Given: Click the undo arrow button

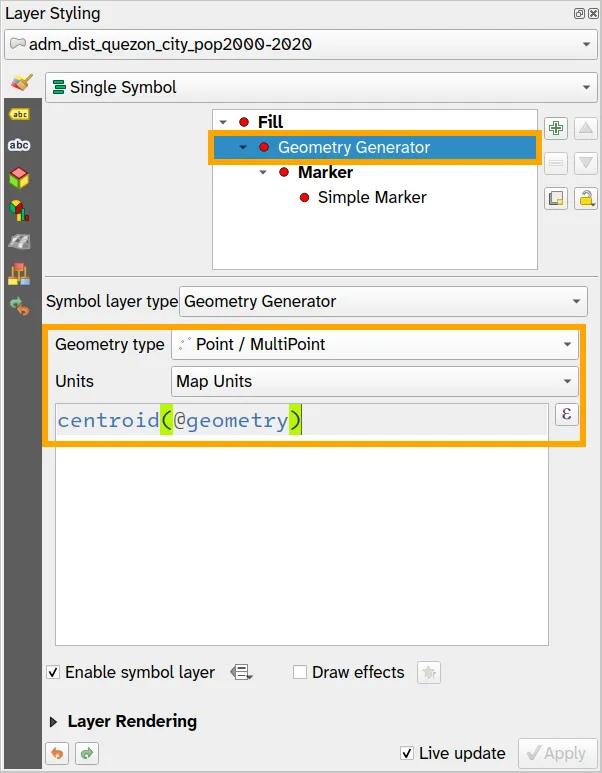Looking at the screenshot, I should (x=56, y=753).
